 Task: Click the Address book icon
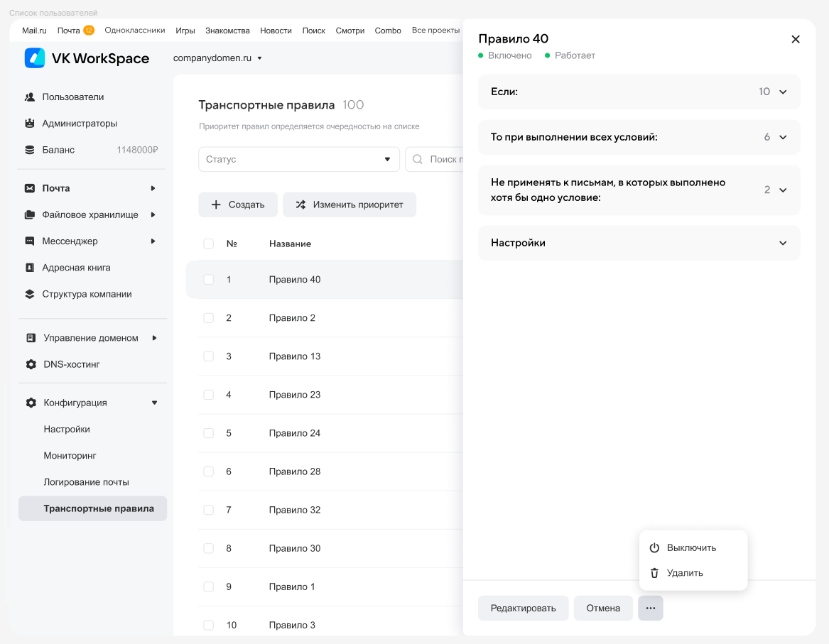30,268
